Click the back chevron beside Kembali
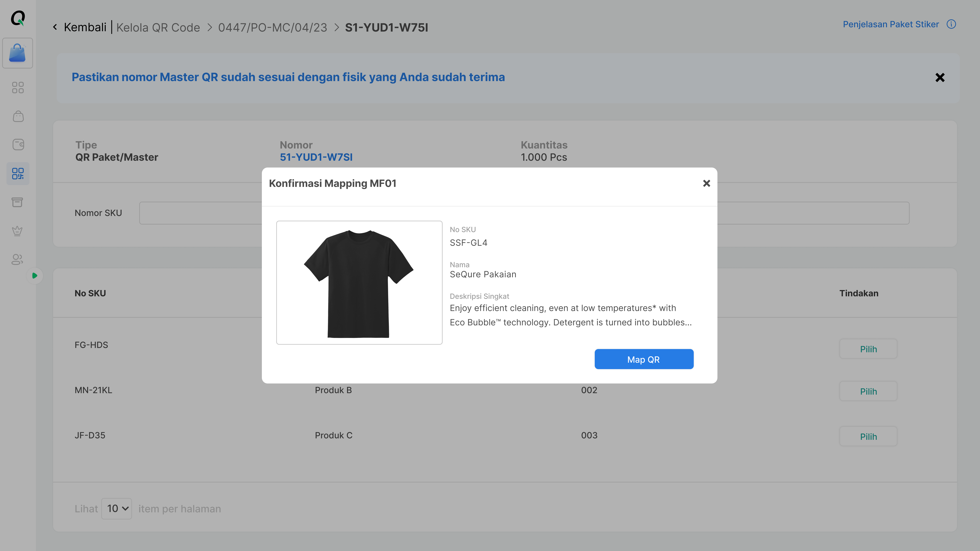 click(x=55, y=27)
